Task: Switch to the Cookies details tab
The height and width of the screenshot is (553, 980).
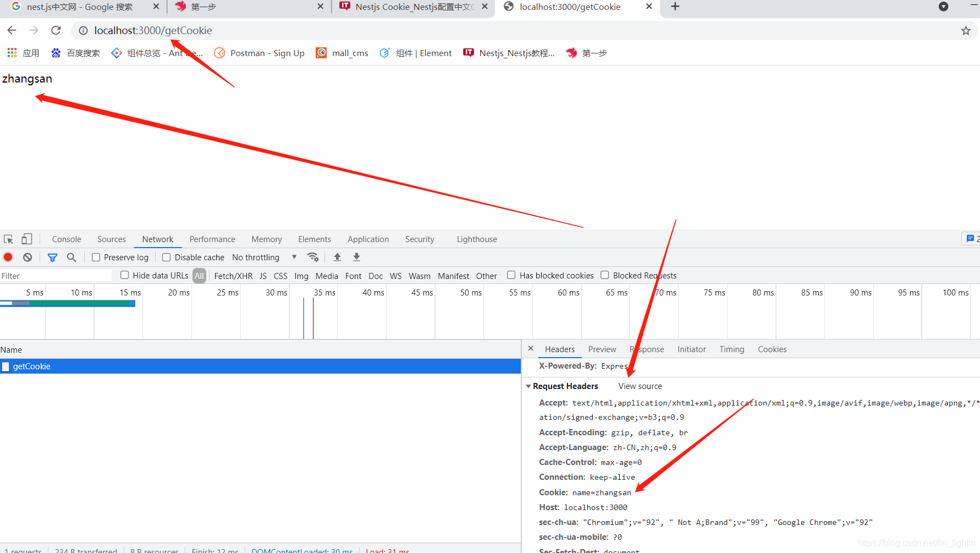Action: coord(772,349)
